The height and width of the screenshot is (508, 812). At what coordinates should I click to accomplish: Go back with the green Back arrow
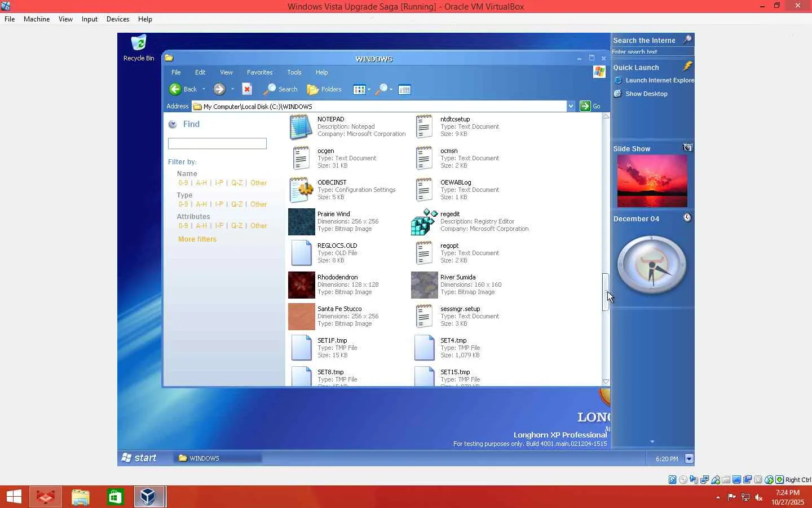(175, 89)
